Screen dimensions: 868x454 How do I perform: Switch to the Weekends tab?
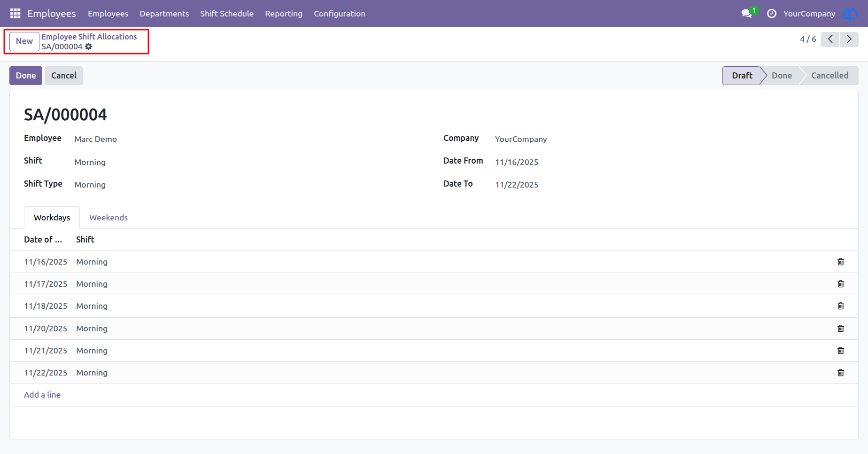tap(108, 218)
